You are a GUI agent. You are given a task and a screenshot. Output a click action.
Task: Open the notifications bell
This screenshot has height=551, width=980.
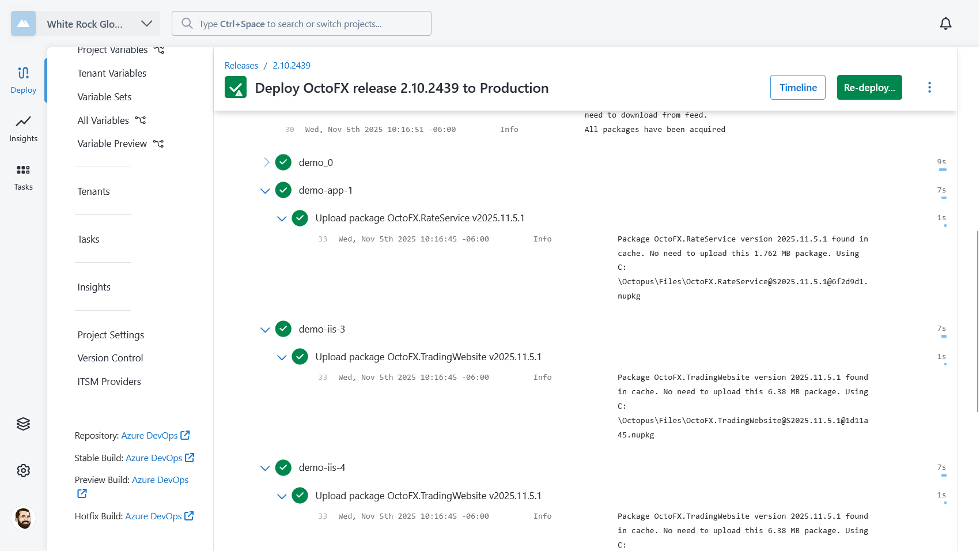[x=945, y=24]
